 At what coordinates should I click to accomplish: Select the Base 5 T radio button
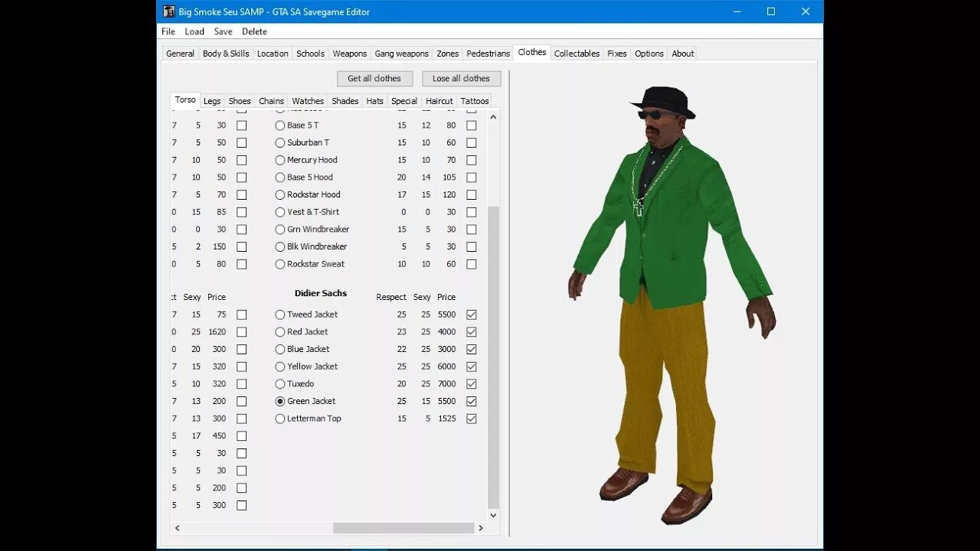280,126
